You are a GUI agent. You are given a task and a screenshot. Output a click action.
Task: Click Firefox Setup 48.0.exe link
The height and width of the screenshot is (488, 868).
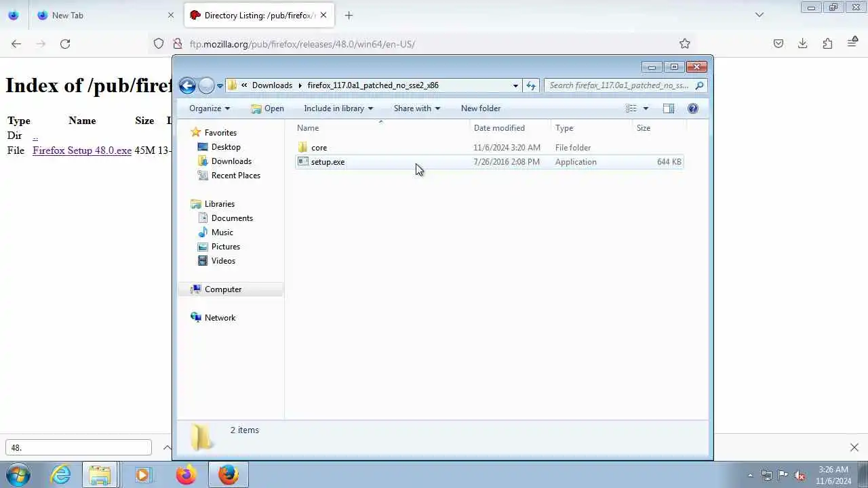[82, 150]
